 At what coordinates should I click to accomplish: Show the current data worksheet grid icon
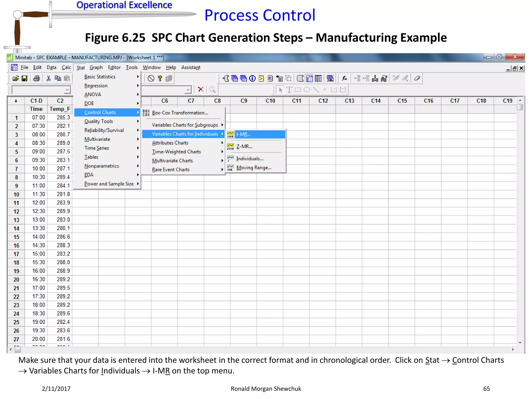coord(309,78)
